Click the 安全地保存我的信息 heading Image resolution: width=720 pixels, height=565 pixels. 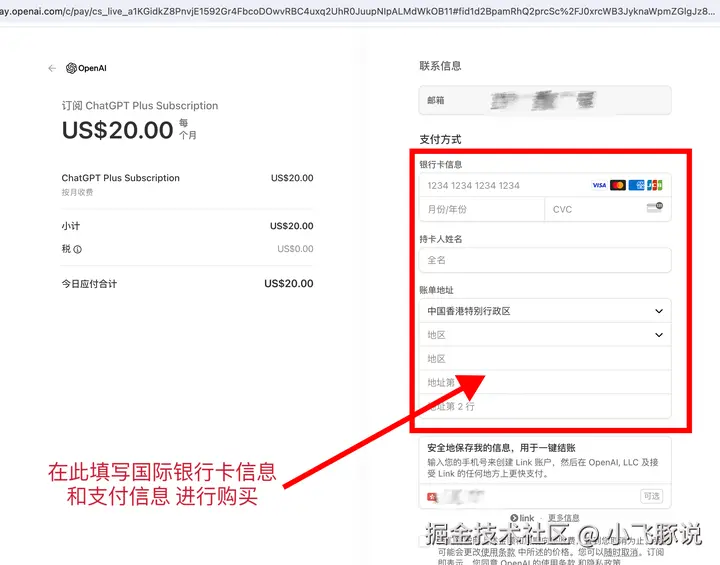501,448
